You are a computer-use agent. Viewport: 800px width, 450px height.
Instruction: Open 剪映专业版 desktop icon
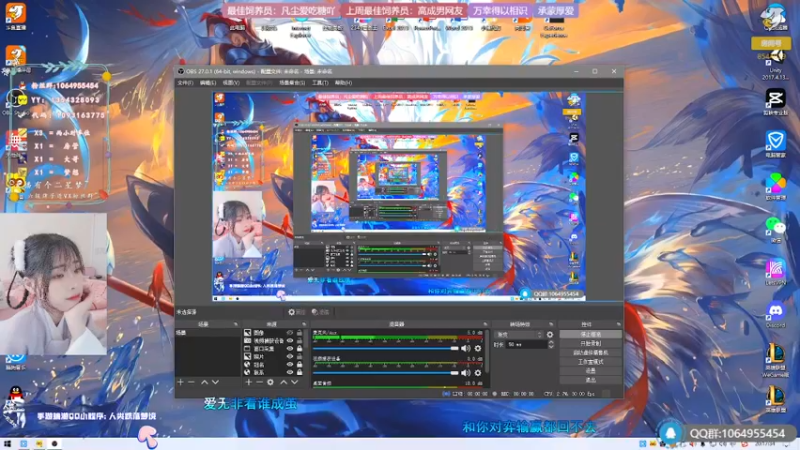776,101
